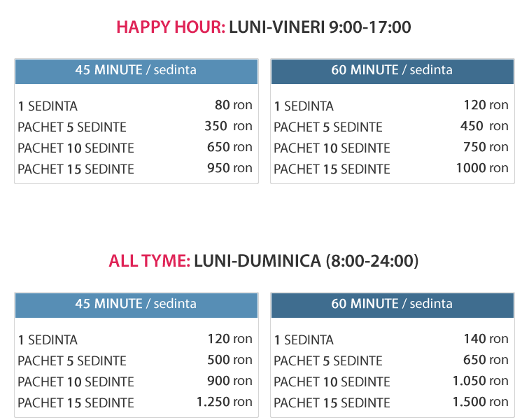Click the 1000 ron package price

click(481, 168)
